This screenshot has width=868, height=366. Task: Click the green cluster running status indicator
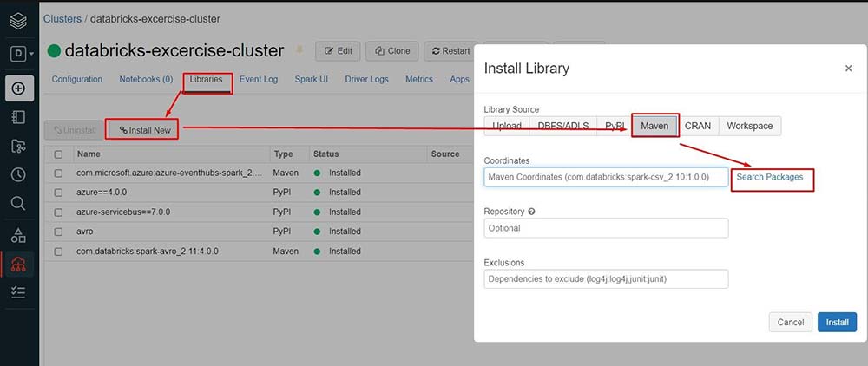(54, 51)
